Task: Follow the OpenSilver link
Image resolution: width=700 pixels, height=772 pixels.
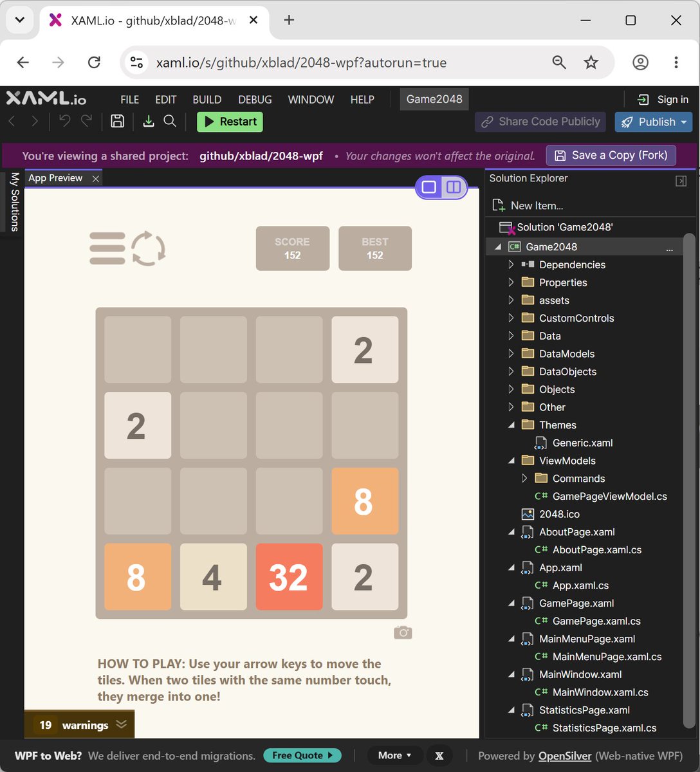Action: 565,756
